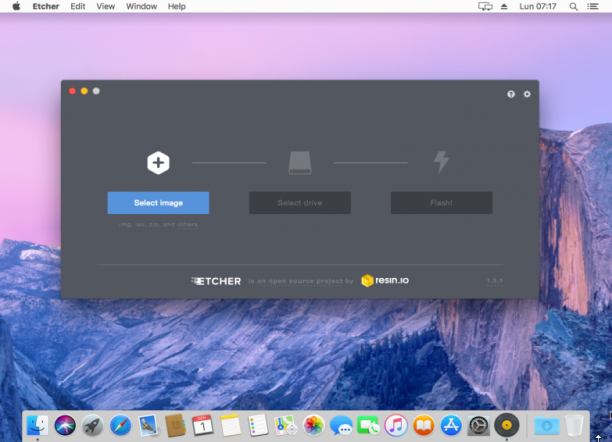The image size is (612, 442).
Task: Click the plus hexagon image icon
Action: tap(158, 162)
